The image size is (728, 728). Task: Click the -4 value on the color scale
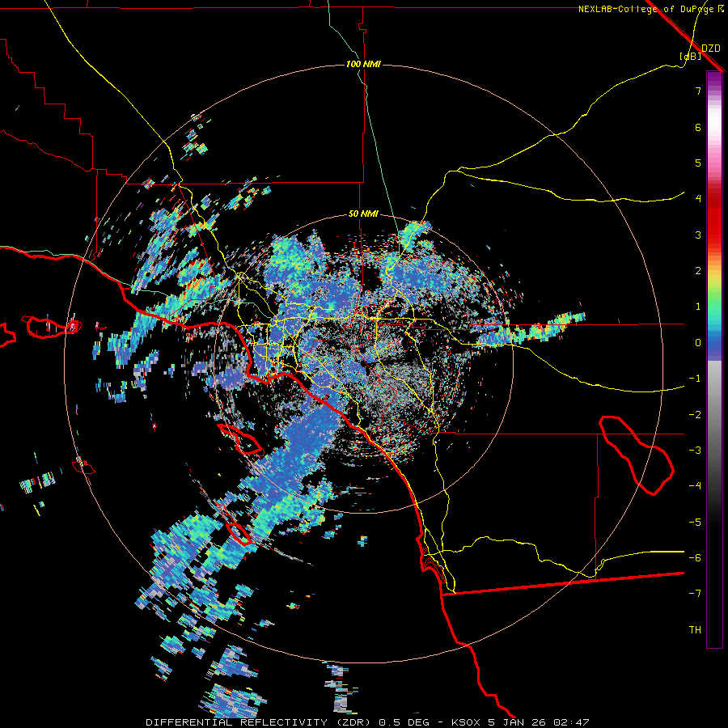coord(695,486)
